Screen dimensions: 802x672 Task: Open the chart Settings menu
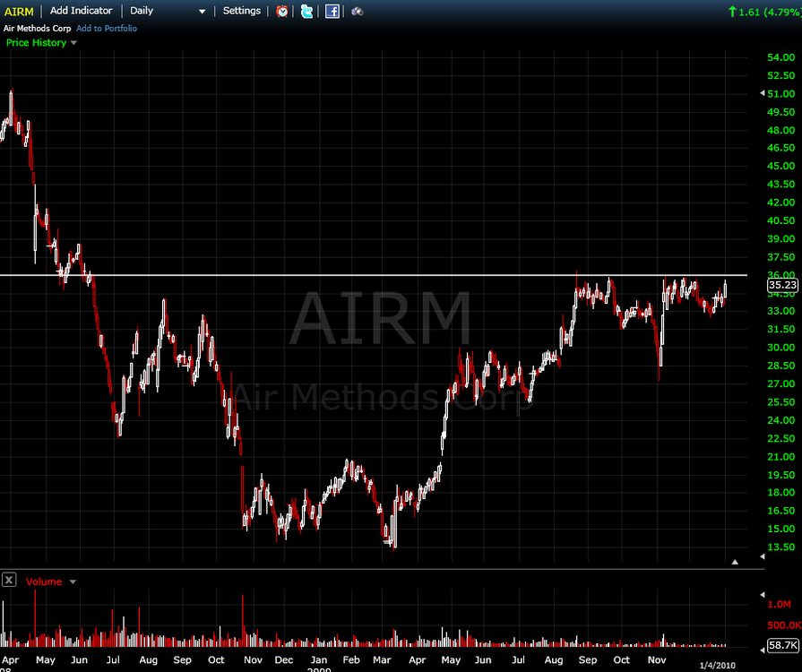(x=241, y=11)
